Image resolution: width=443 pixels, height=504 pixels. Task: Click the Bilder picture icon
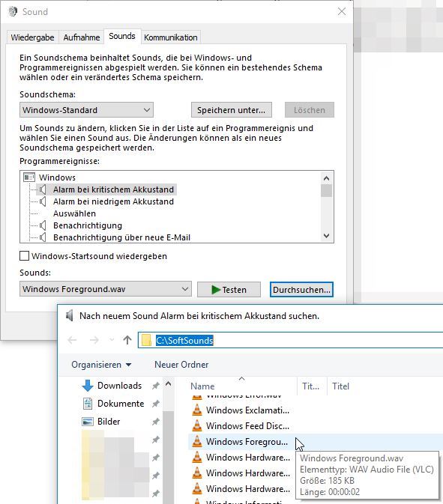coord(88,422)
